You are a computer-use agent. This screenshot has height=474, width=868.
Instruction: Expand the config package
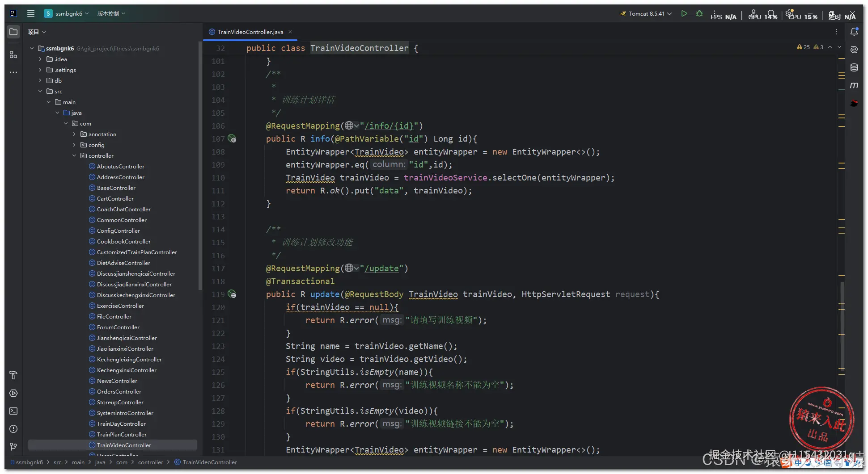pyautogui.click(x=74, y=145)
